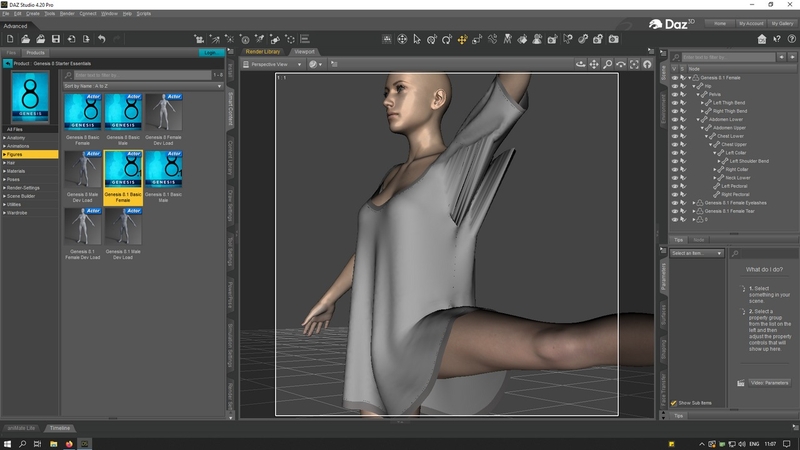Toggle selectability of Chest Upper node
This screenshot has width=800, height=450.
683,144
